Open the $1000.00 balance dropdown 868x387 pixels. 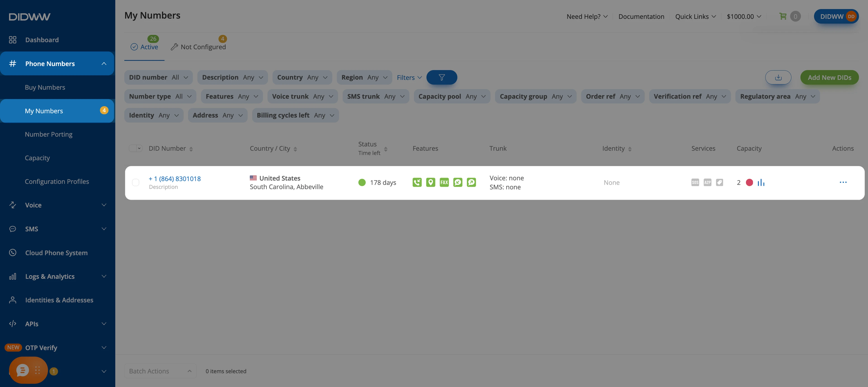744,17
